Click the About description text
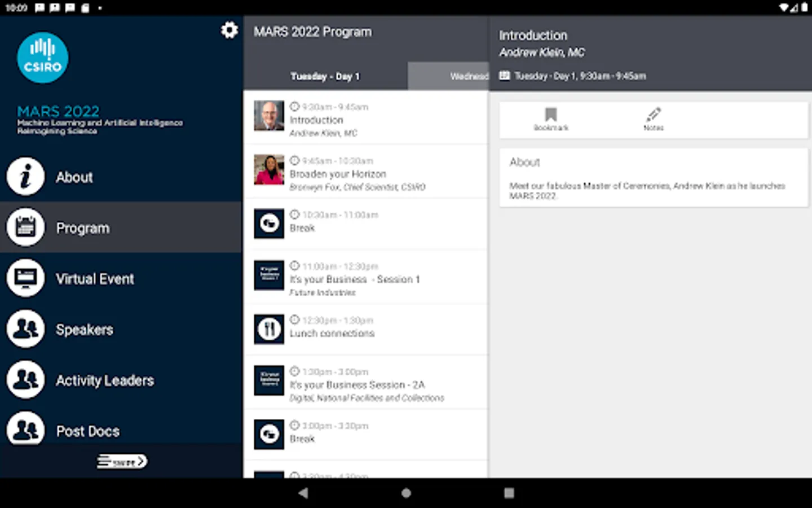This screenshot has width=812, height=508. 647,191
